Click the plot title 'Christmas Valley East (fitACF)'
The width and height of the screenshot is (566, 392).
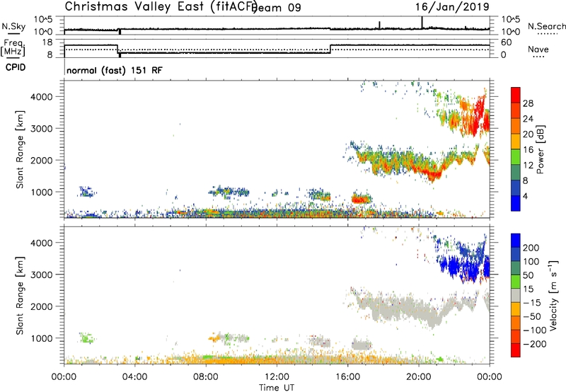tap(161, 6)
